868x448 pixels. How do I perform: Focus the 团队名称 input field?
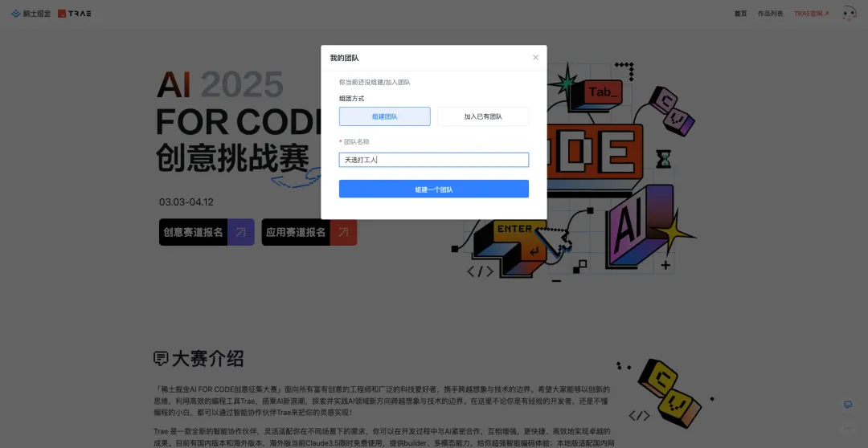click(x=434, y=160)
